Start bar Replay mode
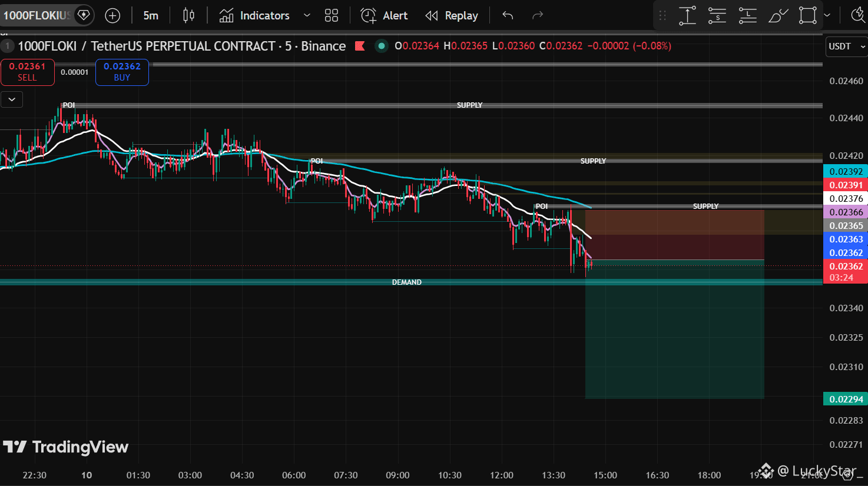 pyautogui.click(x=452, y=16)
